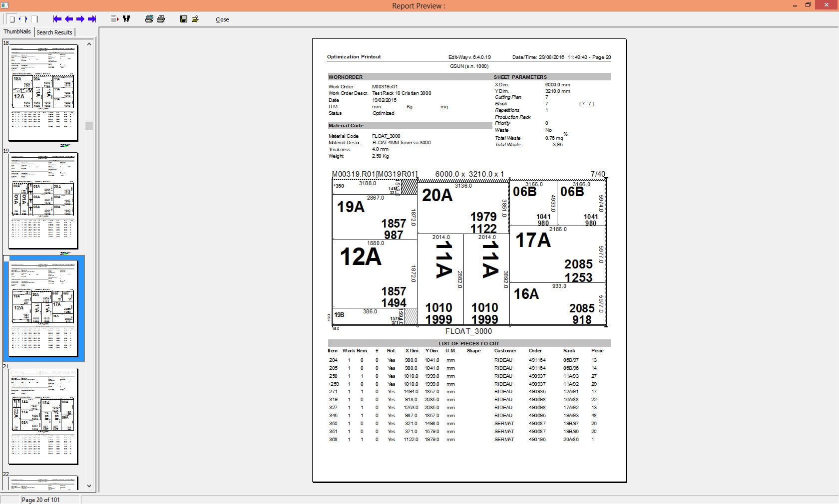Switch to the Search Results tab
839x504 pixels.
[x=54, y=32]
